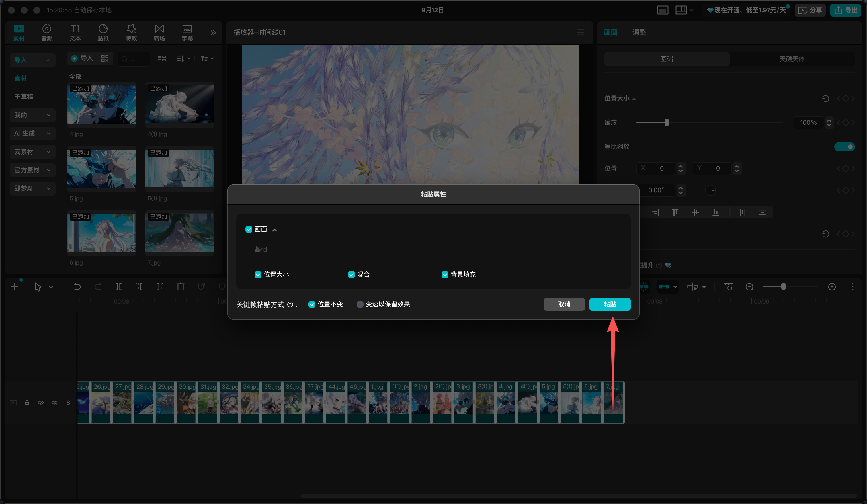Open the media sort order dropdown

click(x=183, y=58)
